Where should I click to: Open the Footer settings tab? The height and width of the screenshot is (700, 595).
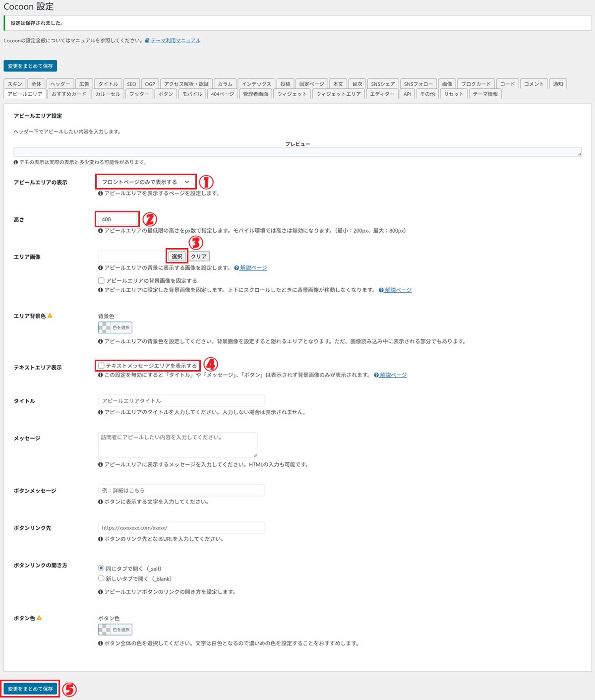[139, 94]
